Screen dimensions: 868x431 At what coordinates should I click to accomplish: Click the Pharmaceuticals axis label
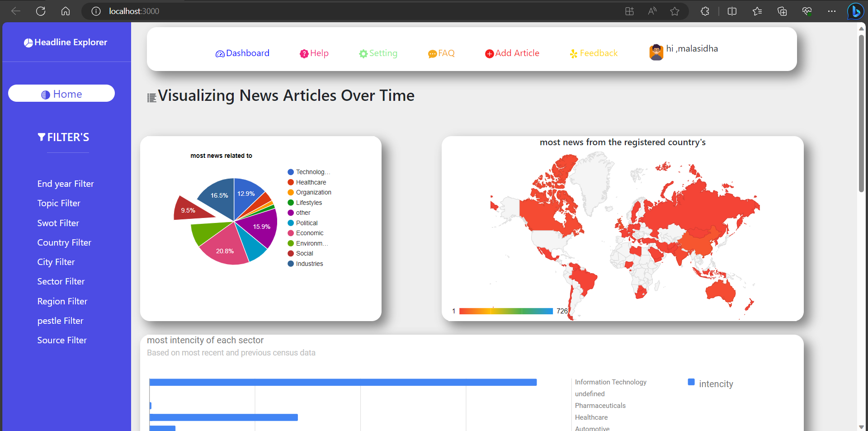(600, 406)
